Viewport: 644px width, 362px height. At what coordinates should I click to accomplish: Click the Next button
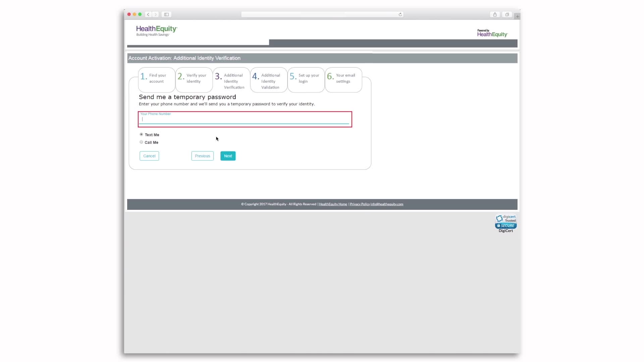point(228,156)
